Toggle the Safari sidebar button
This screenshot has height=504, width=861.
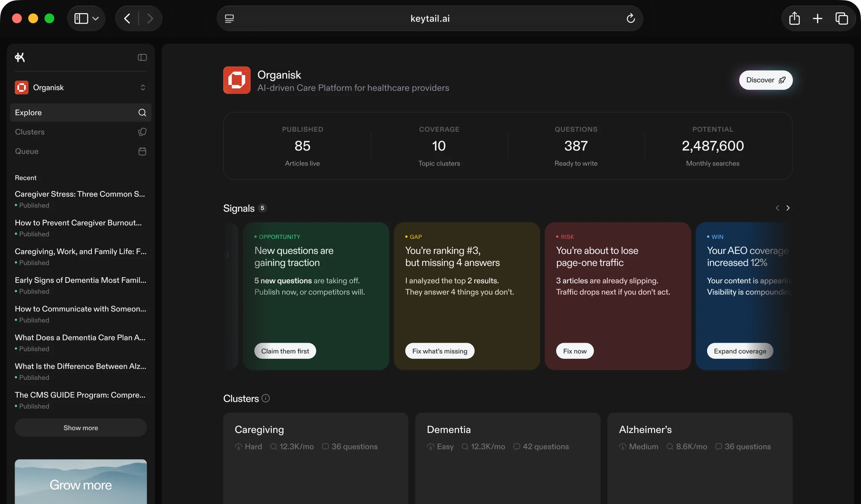tap(81, 18)
